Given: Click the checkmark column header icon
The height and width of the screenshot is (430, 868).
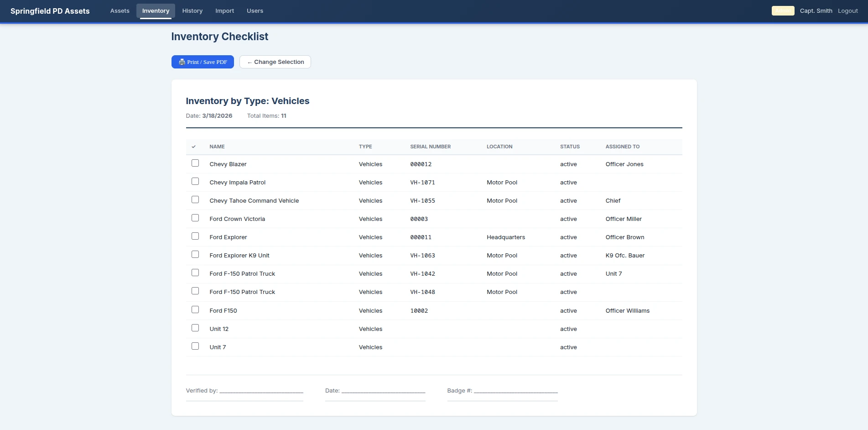Looking at the screenshot, I should (194, 147).
